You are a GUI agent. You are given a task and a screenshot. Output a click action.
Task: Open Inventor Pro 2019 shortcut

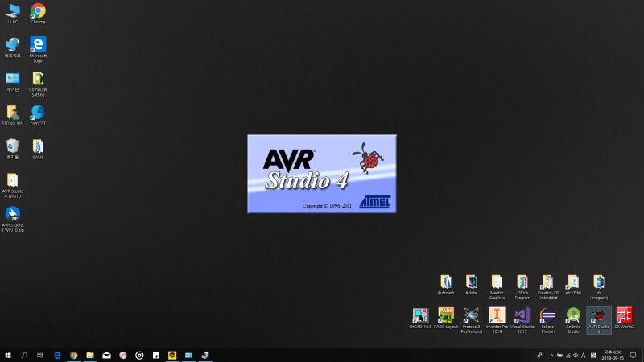497,320
